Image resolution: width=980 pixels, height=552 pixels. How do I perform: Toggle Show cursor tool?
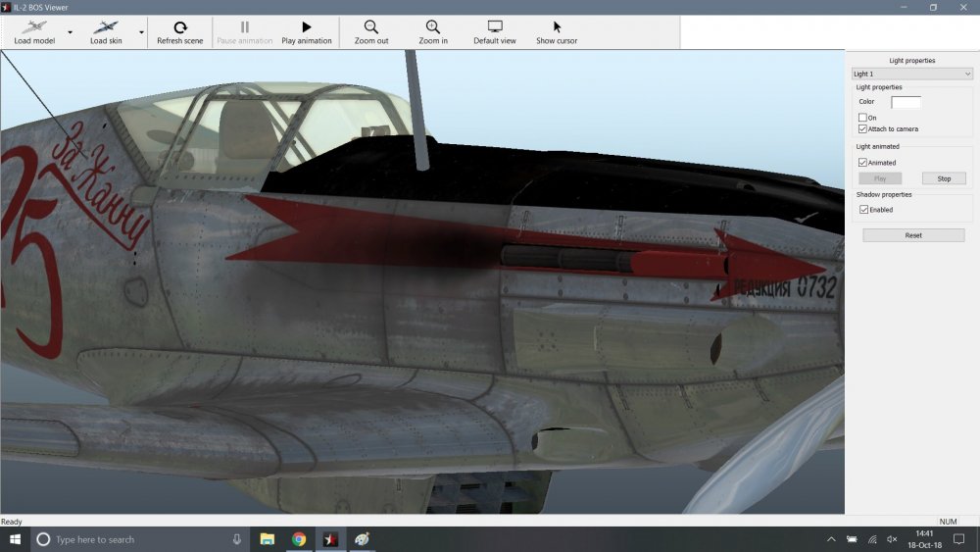(557, 31)
